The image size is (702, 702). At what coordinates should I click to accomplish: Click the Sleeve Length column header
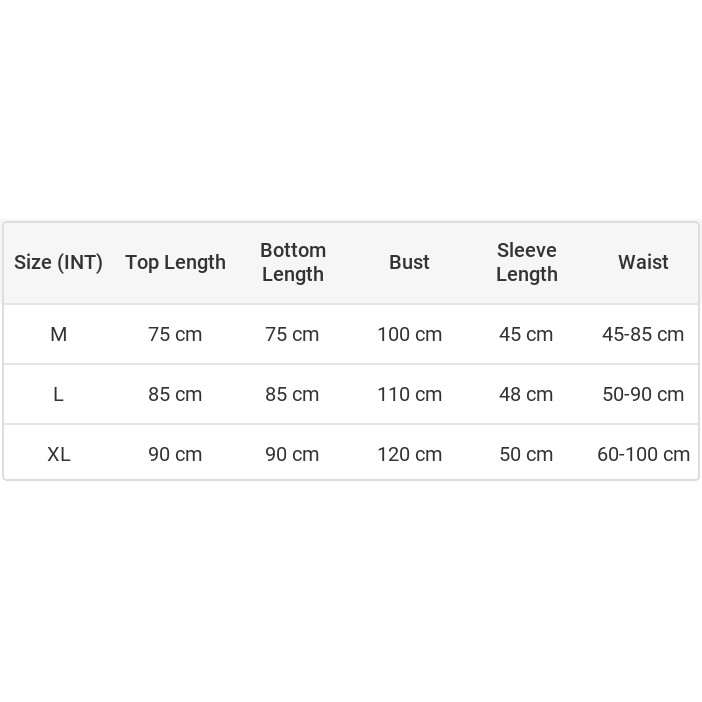[527, 262]
